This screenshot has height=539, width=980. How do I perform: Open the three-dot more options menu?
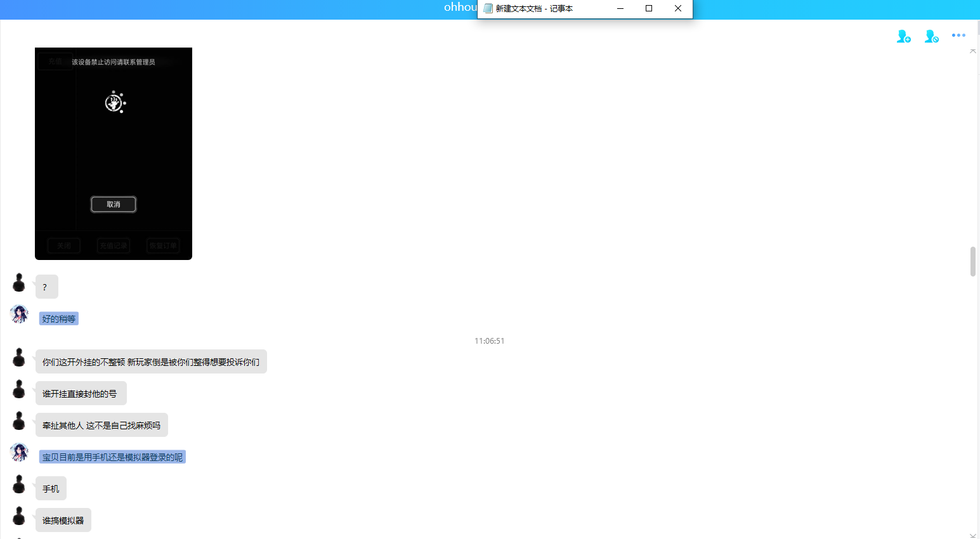coord(958,36)
